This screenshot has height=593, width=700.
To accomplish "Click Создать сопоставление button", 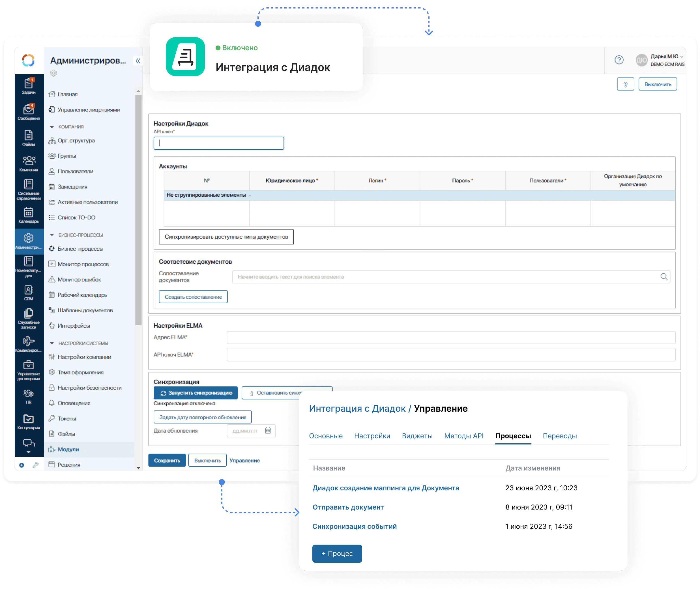I will (x=193, y=296).
